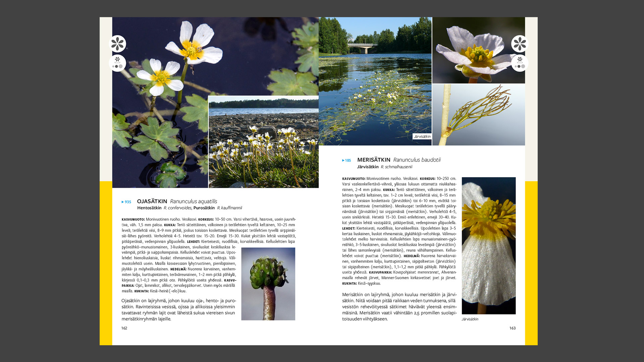Click page number 162
Viewport: 644px width, 362px height.
124,328
